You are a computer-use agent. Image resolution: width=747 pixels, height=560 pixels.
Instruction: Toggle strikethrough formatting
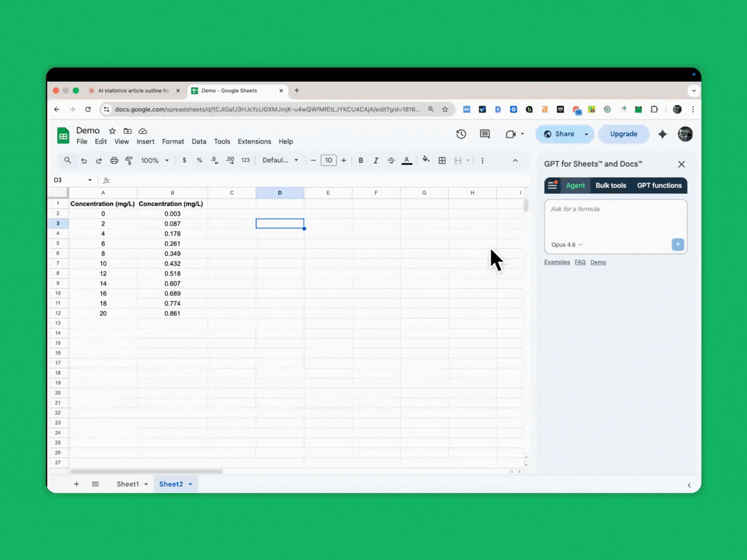click(391, 160)
